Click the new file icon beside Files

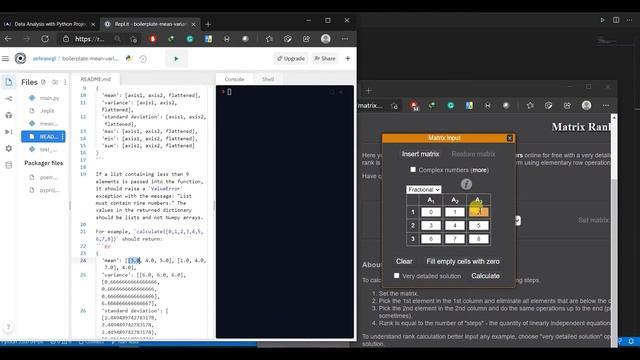pyautogui.click(x=44, y=82)
